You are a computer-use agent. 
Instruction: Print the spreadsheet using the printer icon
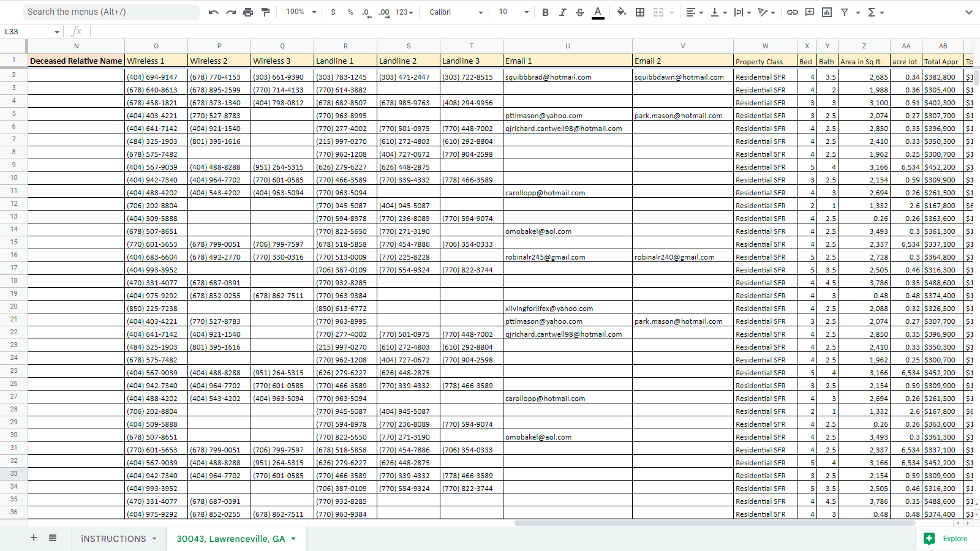coord(248,12)
